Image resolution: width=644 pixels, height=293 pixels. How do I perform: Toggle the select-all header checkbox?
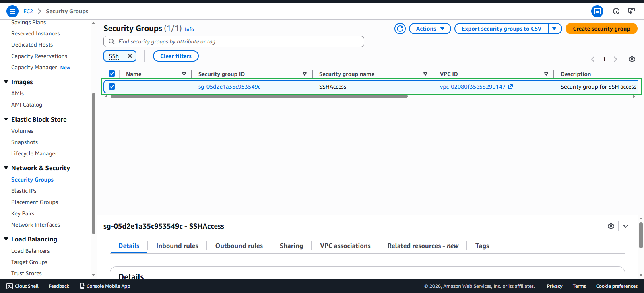click(112, 74)
